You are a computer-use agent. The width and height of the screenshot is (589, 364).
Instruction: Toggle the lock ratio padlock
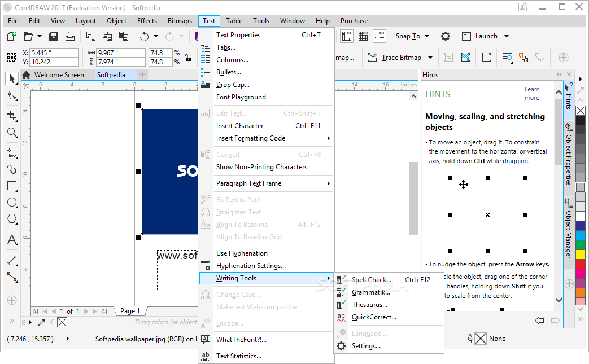pyautogui.click(x=188, y=58)
